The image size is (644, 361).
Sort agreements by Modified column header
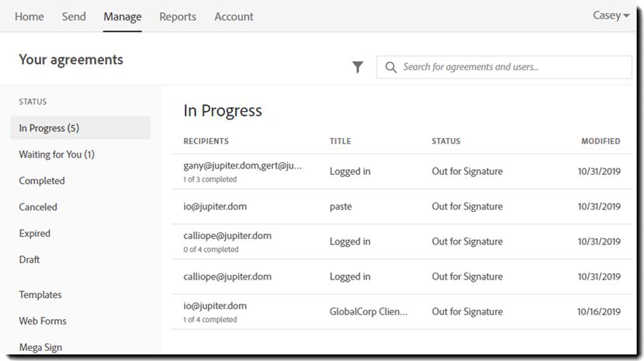pos(601,141)
